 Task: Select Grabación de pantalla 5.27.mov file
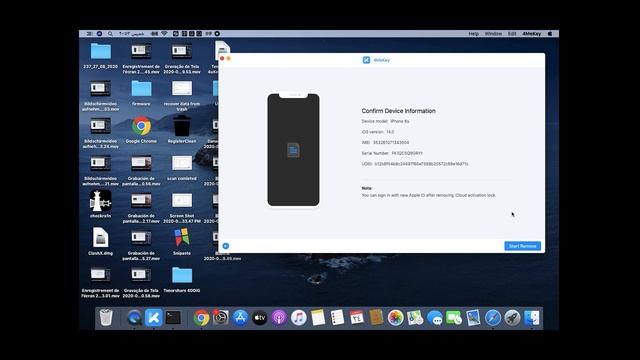[141, 245]
